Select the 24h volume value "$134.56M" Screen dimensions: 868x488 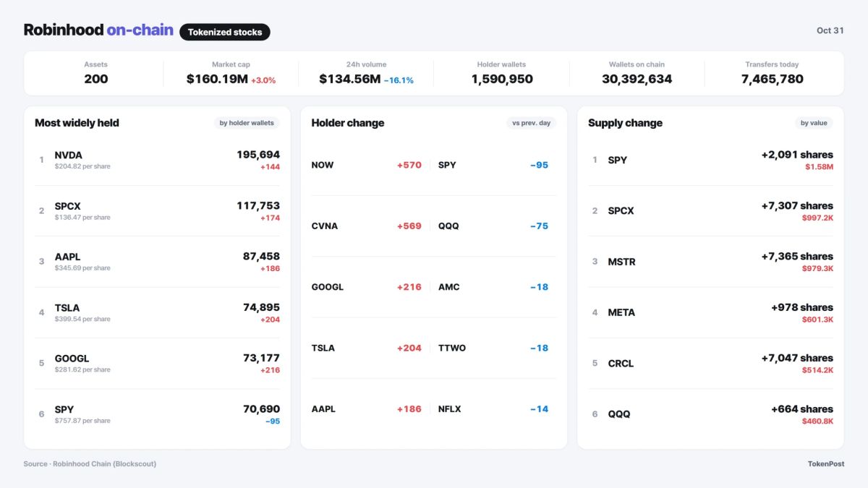(349, 80)
